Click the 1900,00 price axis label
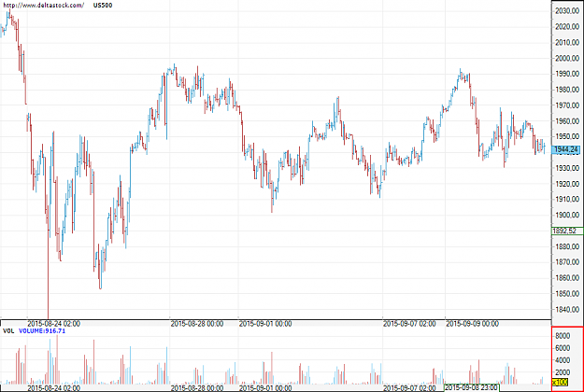Viewport: 584px width, 392px height. coord(567,215)
